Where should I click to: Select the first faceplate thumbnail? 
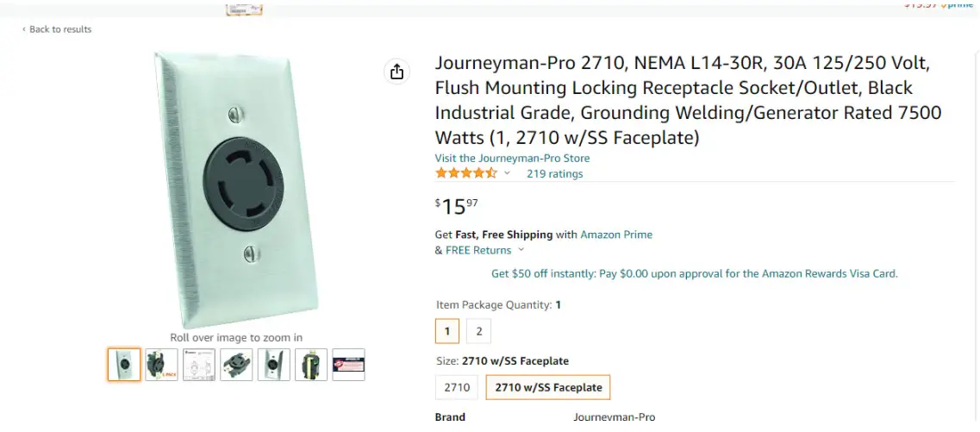coord(124,365)
